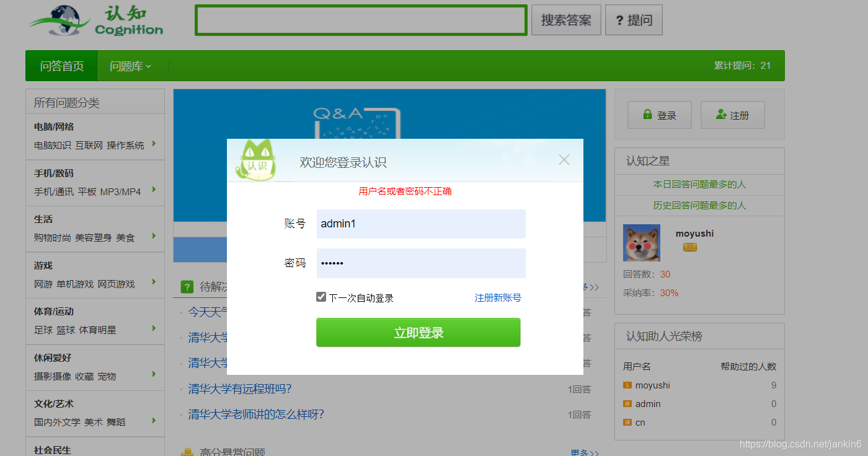Image resolution: width=868 pixels, height=456 pixels.
Task: Go to 问答首页 tab
Action: click(x=62, y=66)
